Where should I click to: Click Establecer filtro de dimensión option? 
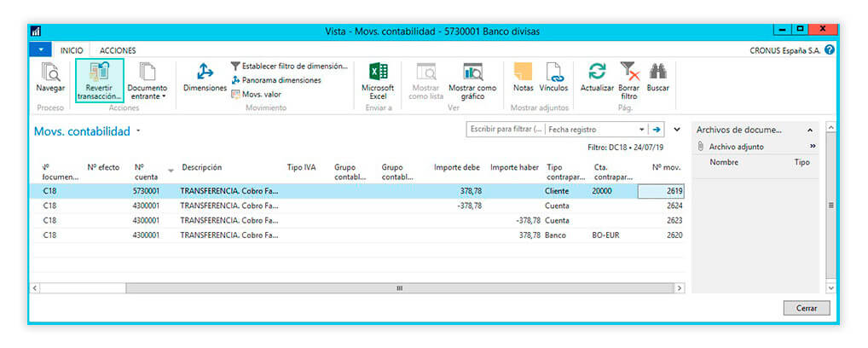click(x=290, y=66)
